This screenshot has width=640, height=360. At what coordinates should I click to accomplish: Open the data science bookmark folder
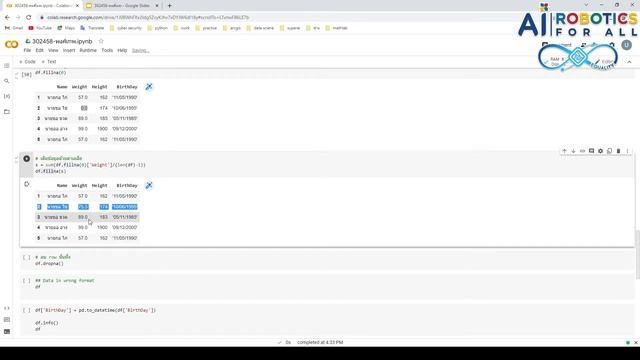point(260,28)
